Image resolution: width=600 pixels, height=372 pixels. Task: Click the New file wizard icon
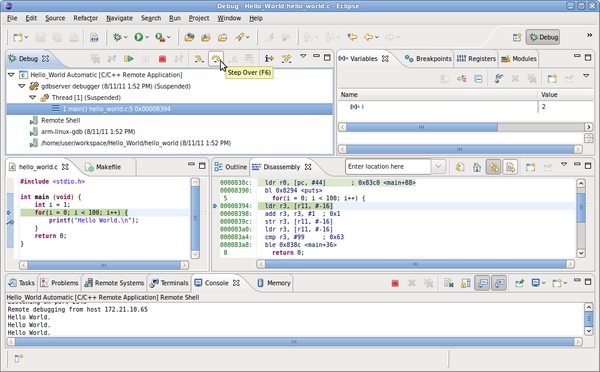(18, 37)
